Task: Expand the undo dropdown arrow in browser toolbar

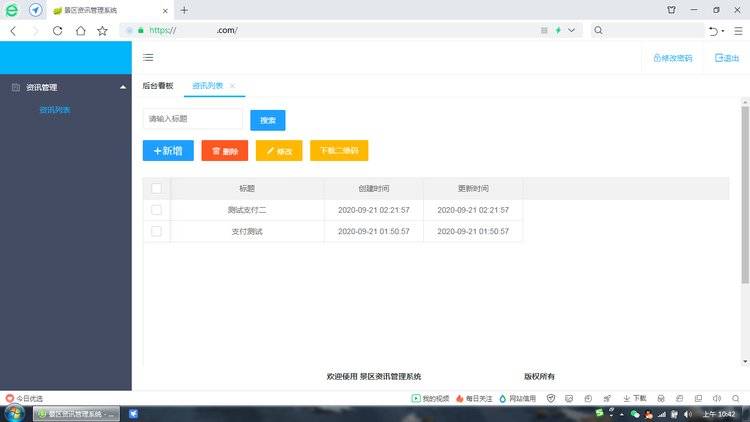Action: [723, 31]
